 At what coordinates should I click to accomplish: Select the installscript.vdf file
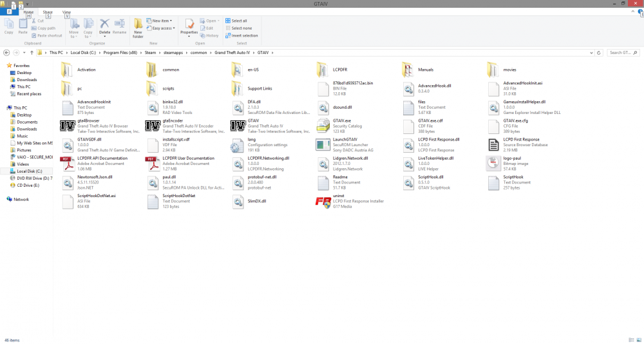click(x=168, y=145)
